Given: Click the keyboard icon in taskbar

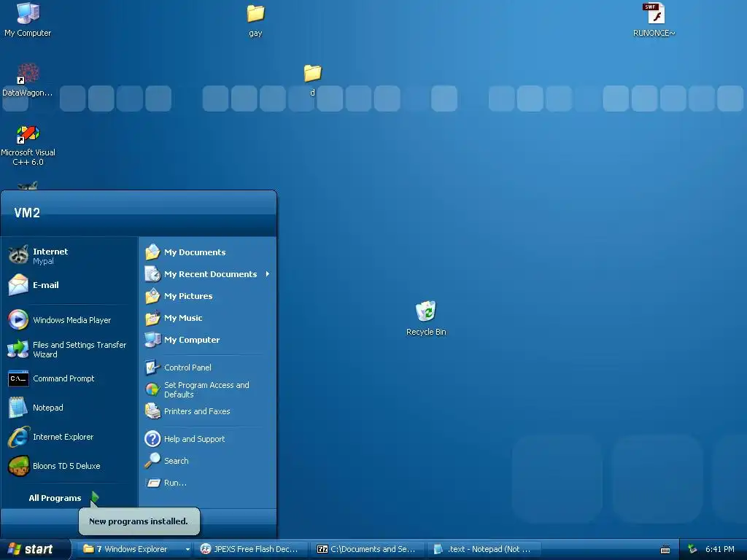Looking at the screenshot, I should click(x=665, y=550).
